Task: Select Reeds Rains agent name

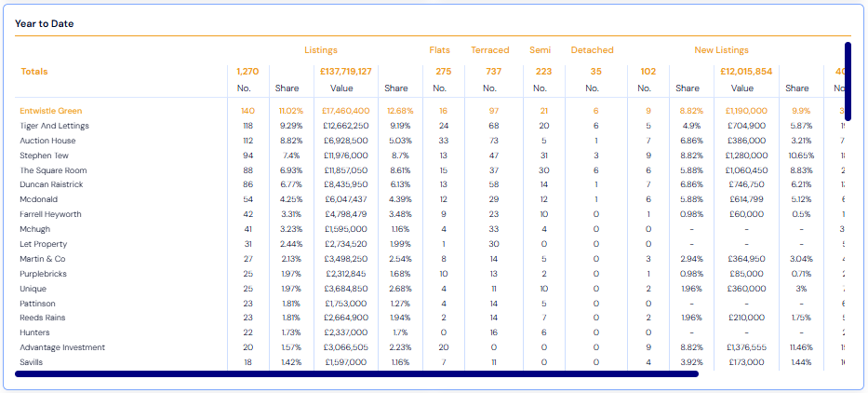Action: point(43,318)
